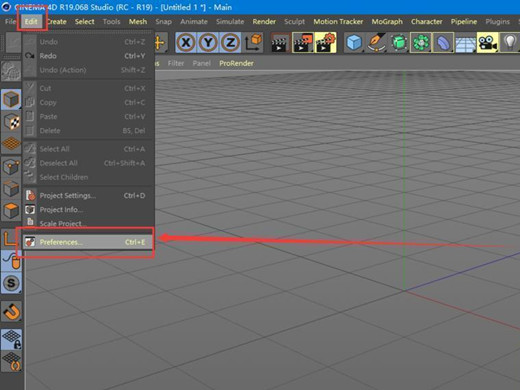Screen dimensions: 520x390
Task: Toggle the Z-axis lock icon
Action: click(x=230, y=42)
